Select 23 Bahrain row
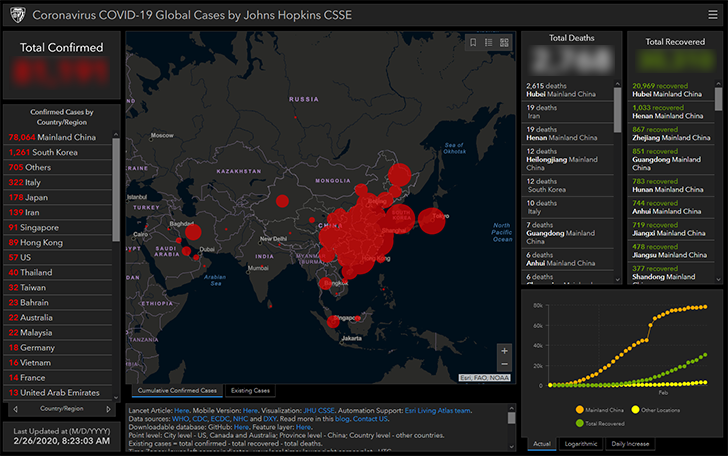 pos(58,302)
